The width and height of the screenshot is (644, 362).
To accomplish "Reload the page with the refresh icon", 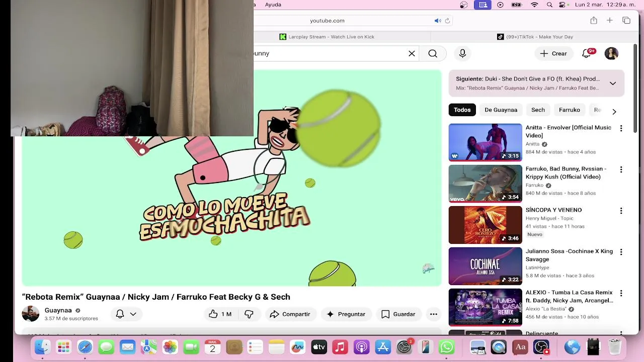I will [x=447, y=21].
